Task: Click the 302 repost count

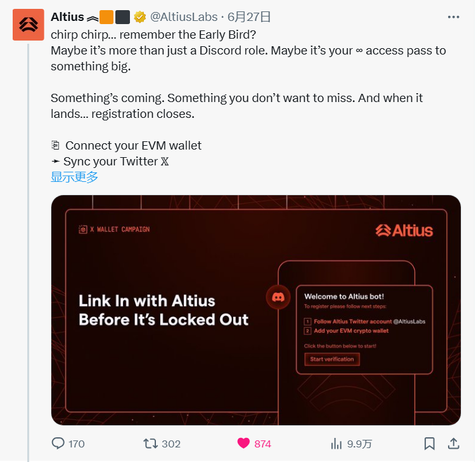Action: [x=171, y=444]
